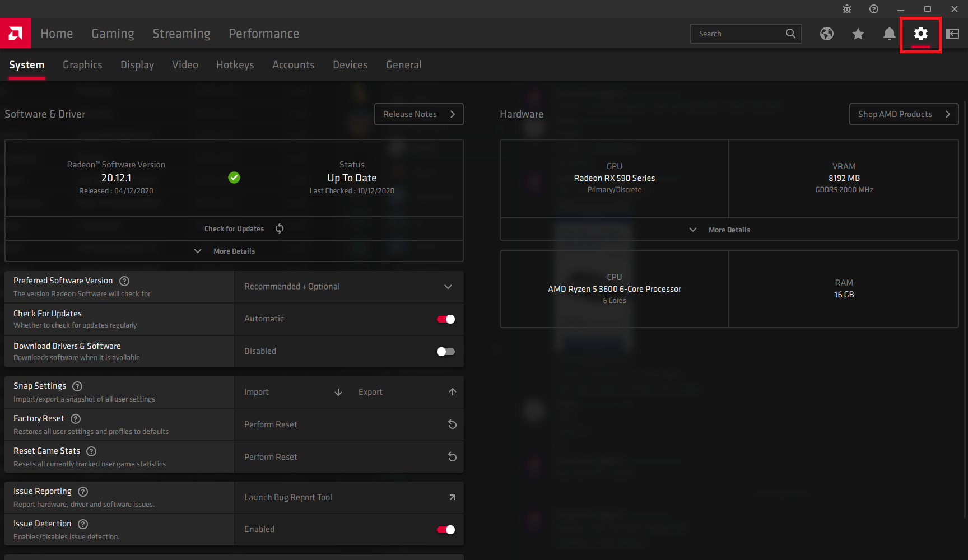968x560 pixels.
Task: Open settings gear icon
Action: pos(921,34)
